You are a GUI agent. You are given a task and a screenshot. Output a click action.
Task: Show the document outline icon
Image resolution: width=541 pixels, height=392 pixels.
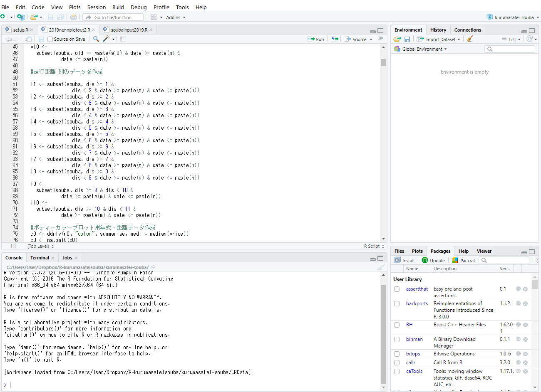[x=380, y=39]
